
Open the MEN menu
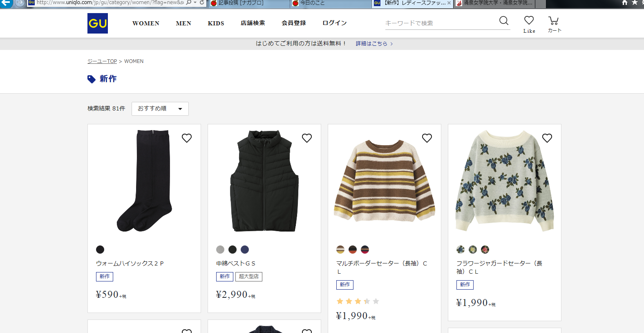tap(183, 23)
